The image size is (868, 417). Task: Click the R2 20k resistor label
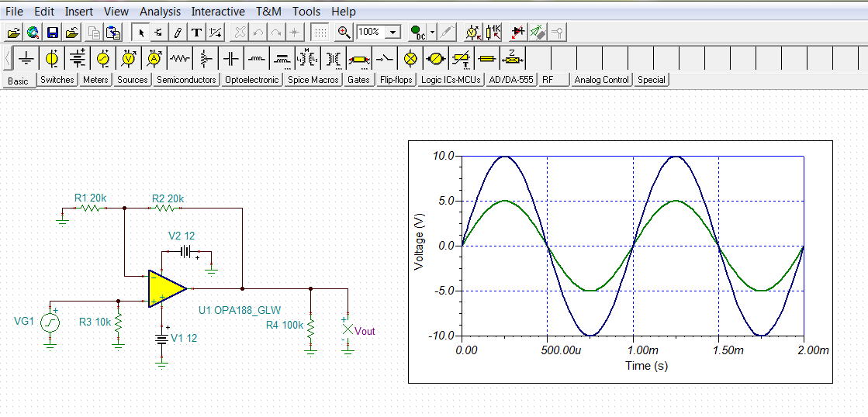click(168, 198)
